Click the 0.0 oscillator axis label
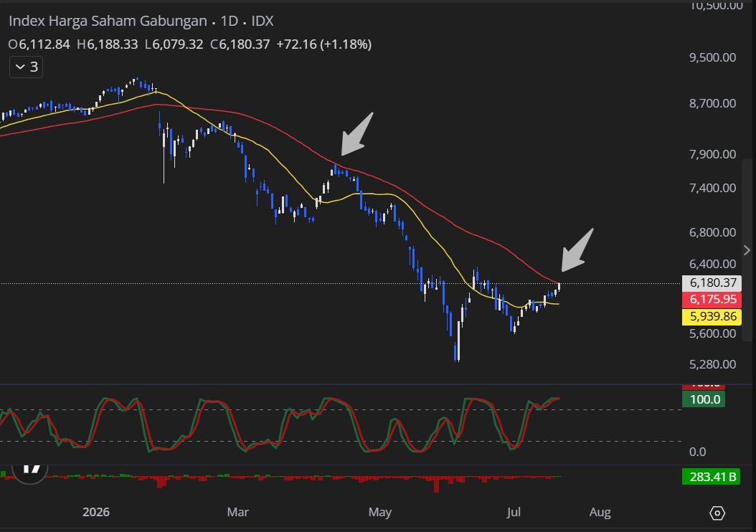 [697, 452]
